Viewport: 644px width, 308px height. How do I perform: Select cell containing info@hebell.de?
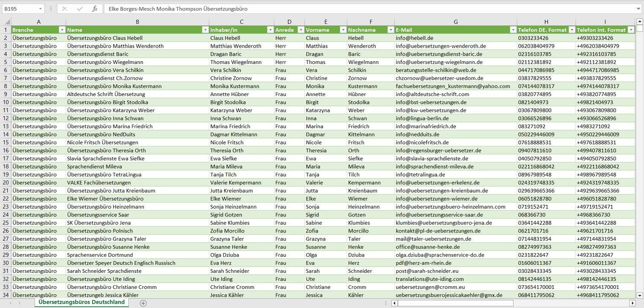point(455,38)
